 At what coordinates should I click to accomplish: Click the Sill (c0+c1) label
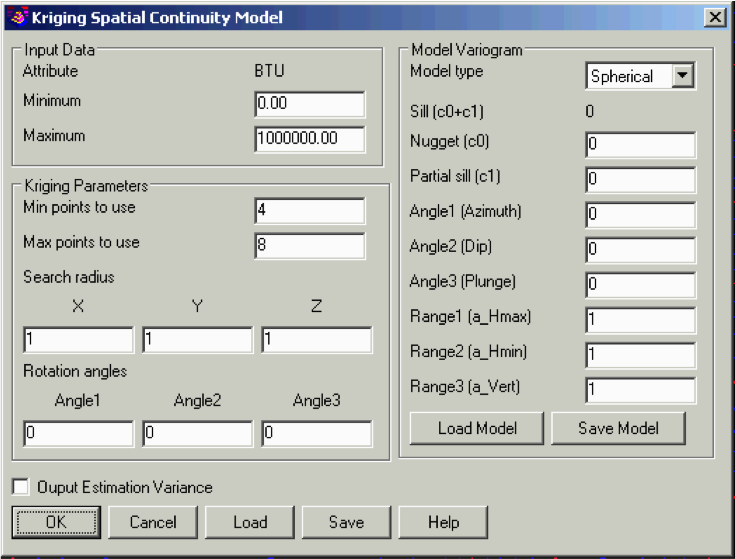[x=447, y=112]
